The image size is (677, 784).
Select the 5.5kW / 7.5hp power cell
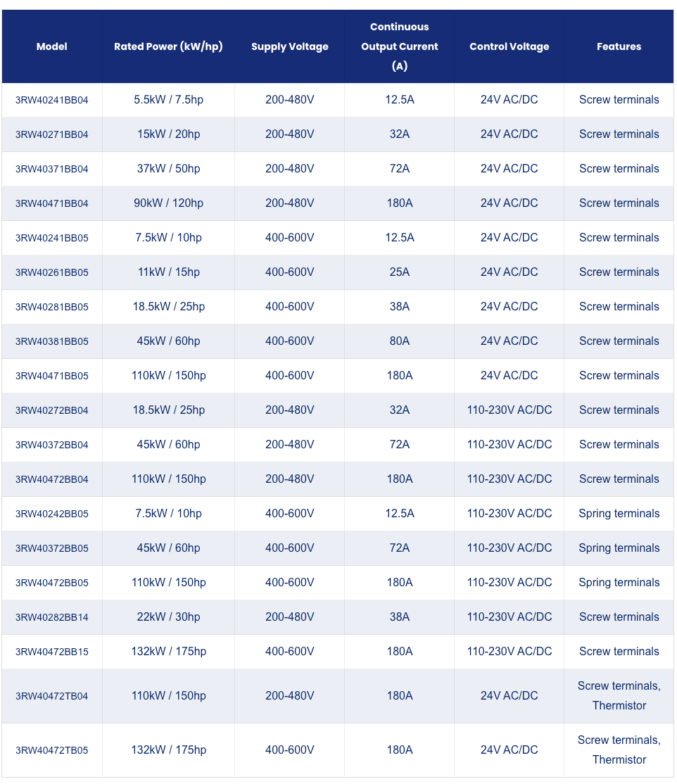168,99
